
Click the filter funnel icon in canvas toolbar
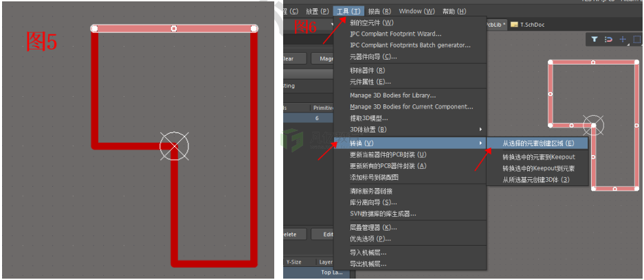[594, 40]
